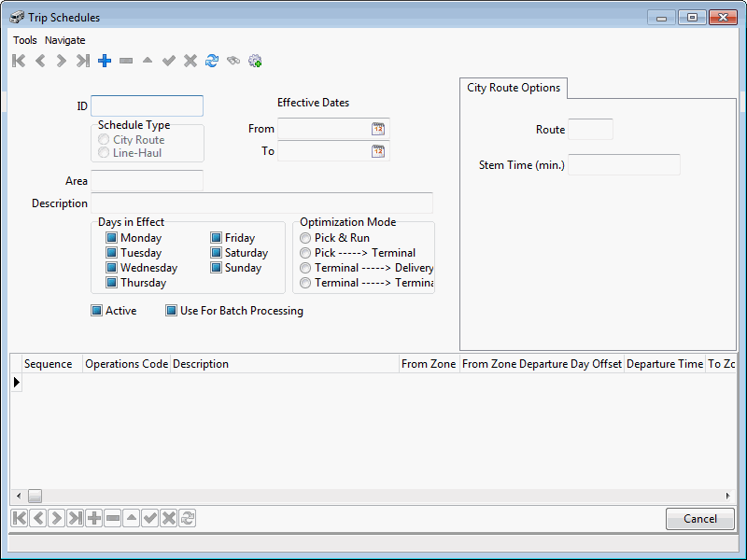Click the binoculars find icon
Image resolution: width=747 pixels, height=560 pixels.
point(233,61)
